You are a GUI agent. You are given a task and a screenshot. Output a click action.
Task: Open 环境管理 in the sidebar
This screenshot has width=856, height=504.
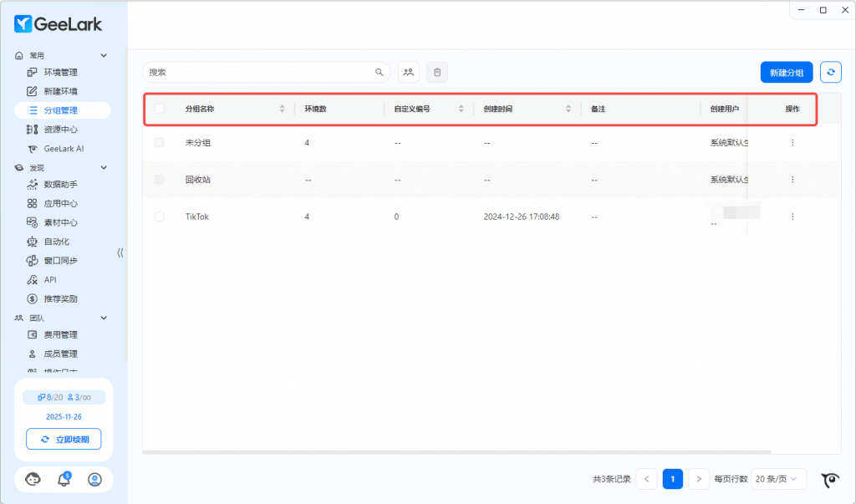tap(60, 73)
